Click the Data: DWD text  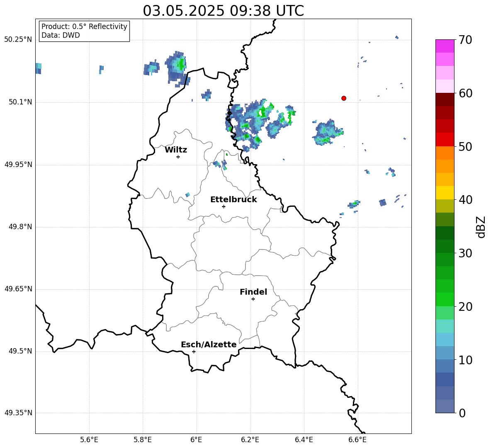pos(61,35)
